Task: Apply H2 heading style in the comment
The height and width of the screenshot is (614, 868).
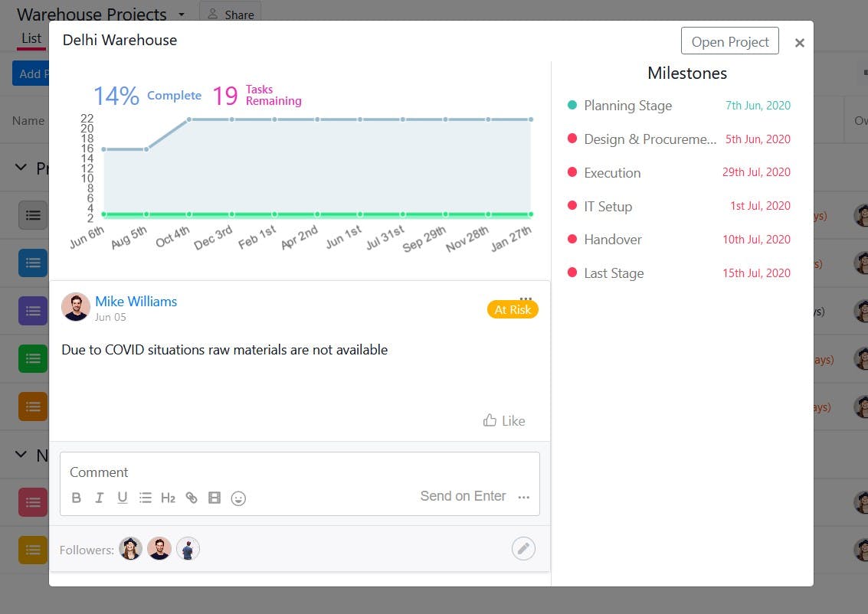Action: pos(169,498)
